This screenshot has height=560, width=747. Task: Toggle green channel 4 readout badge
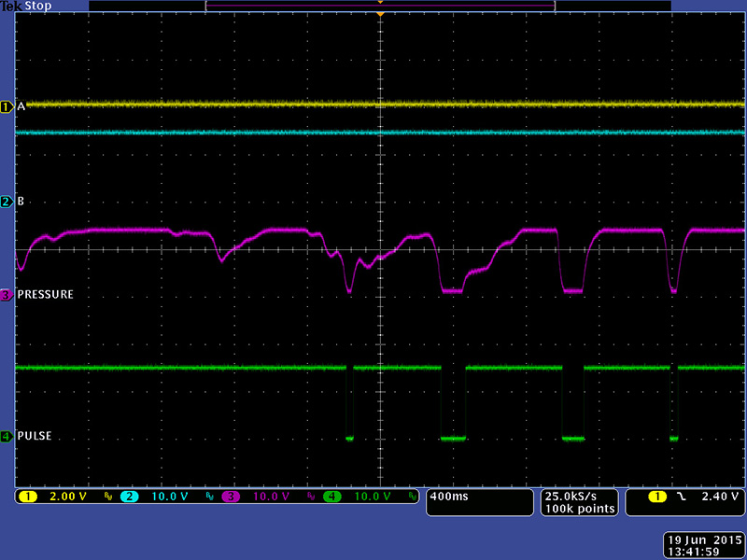coord(331,497)
